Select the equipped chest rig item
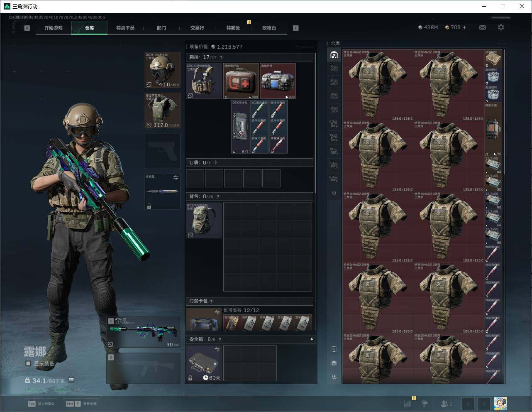This screenshot has width=532, height=412. [x=204, y=81]
